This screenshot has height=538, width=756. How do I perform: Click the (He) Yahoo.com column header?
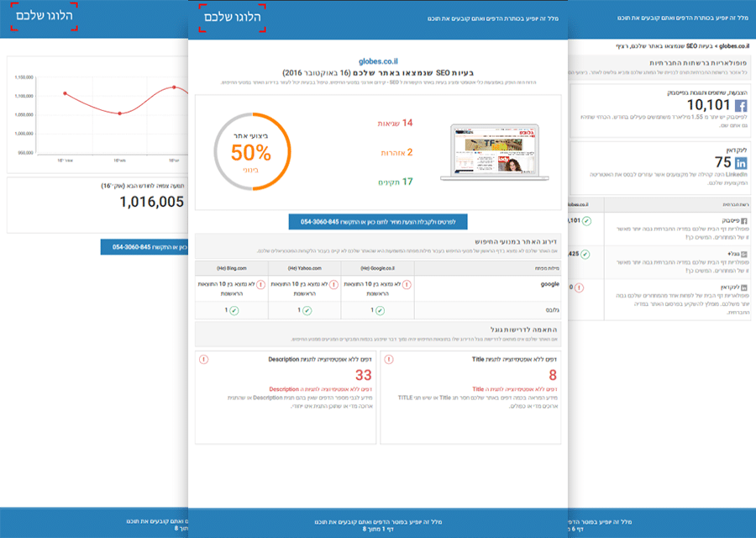[x=305, y=268]
